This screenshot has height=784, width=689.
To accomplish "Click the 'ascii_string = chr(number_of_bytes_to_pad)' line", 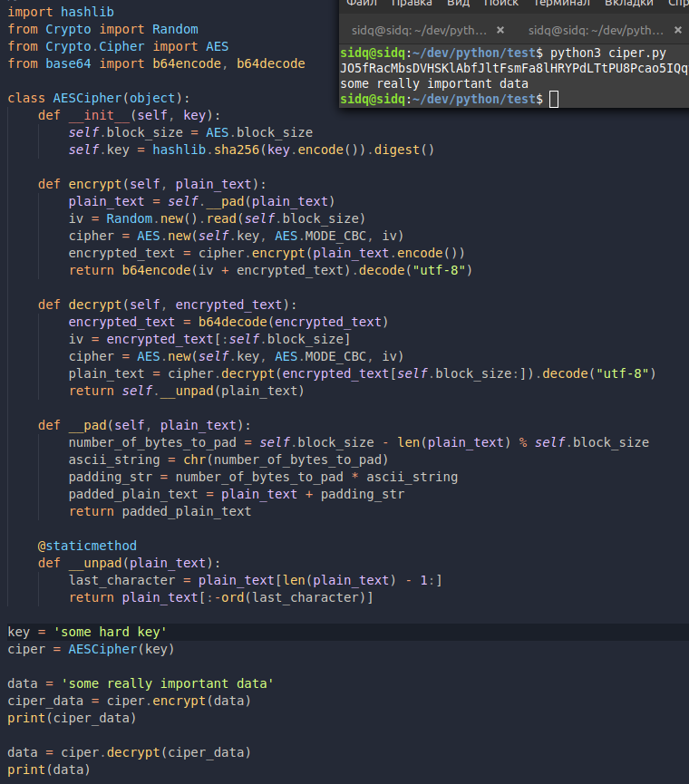I will (x=228, y=460).
